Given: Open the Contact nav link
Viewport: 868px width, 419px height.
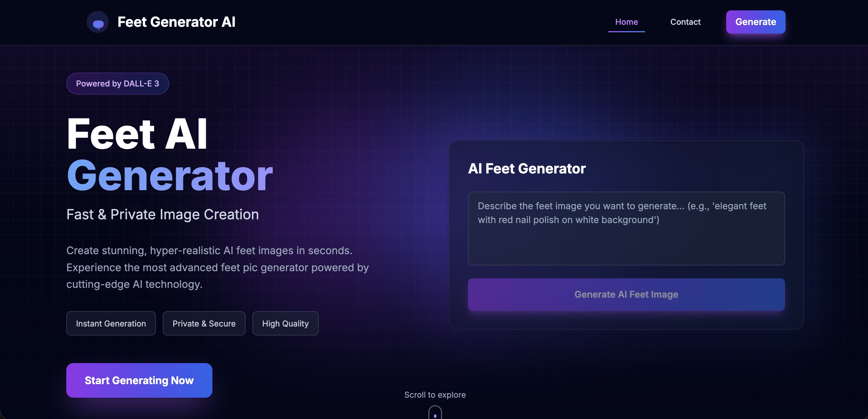Looking at the screenshot, I should [685, 22].
